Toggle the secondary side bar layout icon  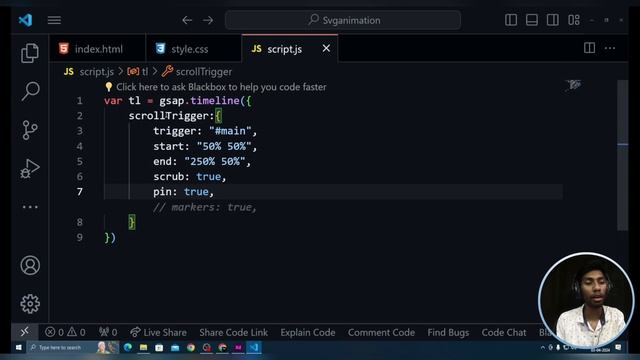(553, 20)
